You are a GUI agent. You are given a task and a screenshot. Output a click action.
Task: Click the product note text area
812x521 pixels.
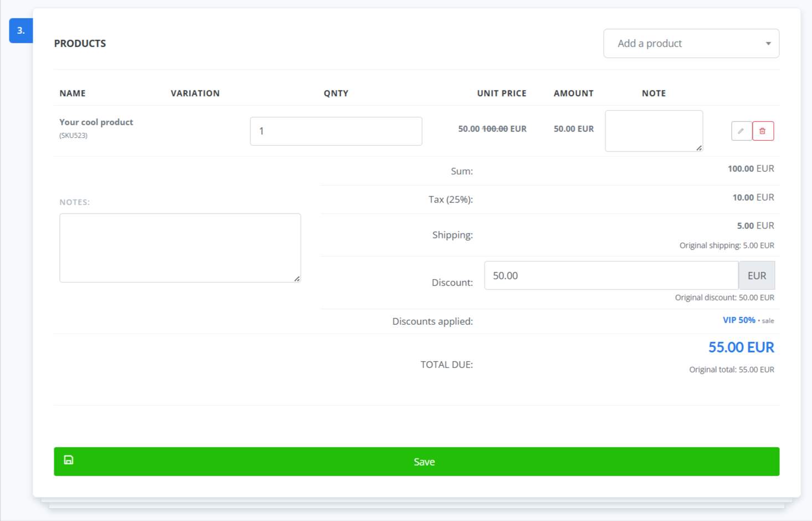tap(654, 131)
